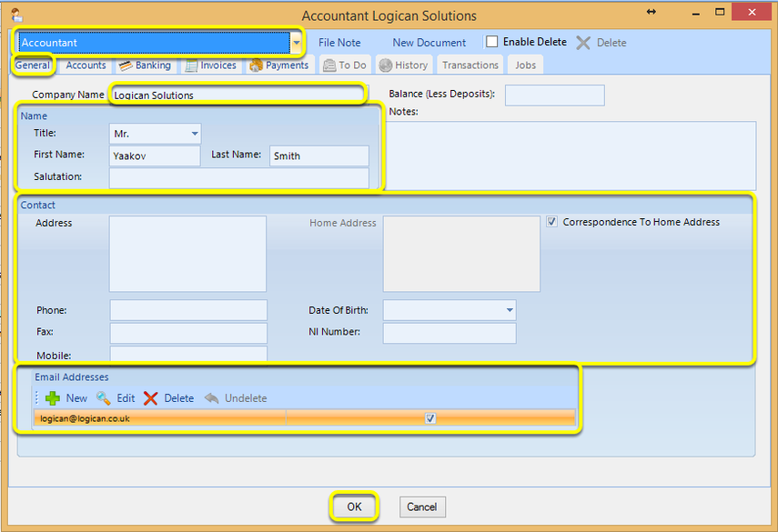Click the green plus New email icon
The height and width of the screenshot is (532, 778).
[53, 398]
